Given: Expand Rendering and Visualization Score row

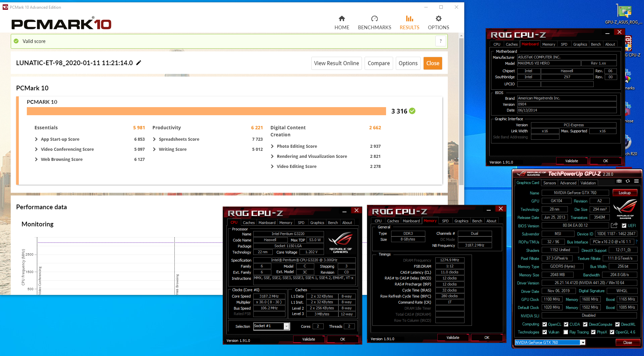Looking at the screenshot, I should 272,156.
